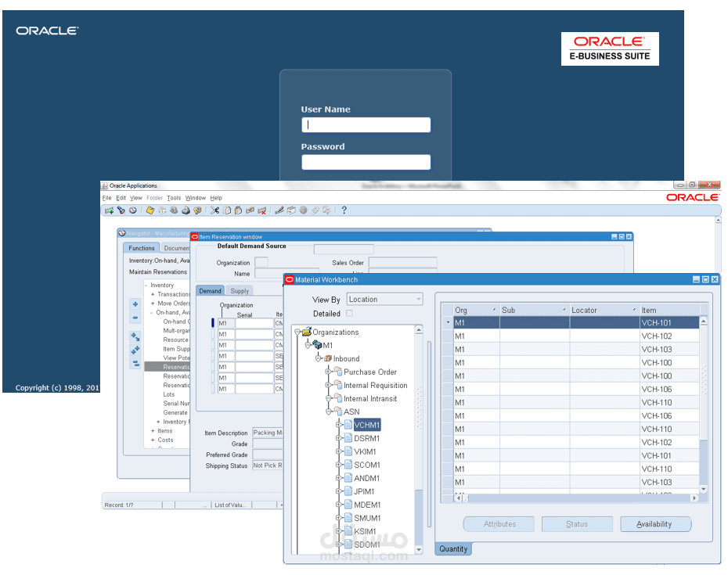Click the Copy toolbar icon
This screenshot has width=728, height=575.
coord(227,210)
